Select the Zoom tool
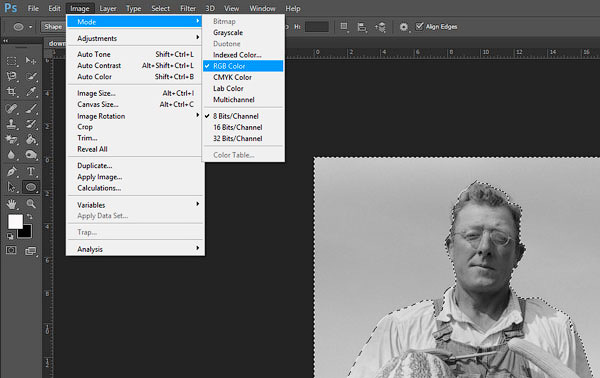 [x=31, y=204]
